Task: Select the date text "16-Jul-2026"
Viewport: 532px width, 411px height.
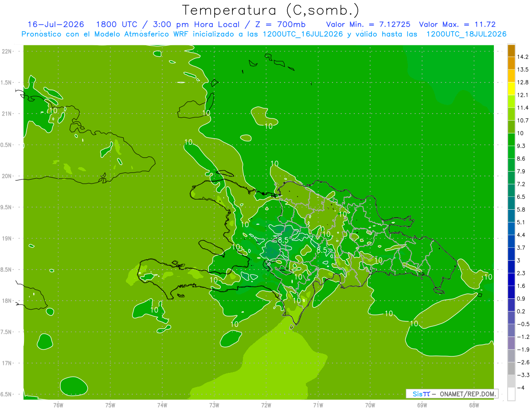Action: click(x=55, y=24)
